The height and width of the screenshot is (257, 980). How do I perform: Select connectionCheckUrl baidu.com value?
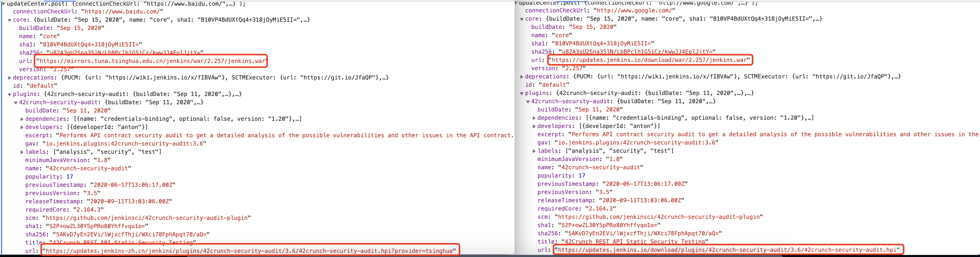point(122,11)
